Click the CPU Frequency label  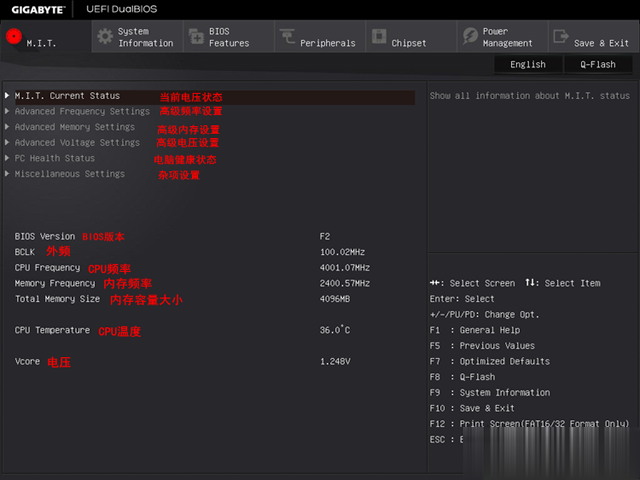tap(47, 268)
